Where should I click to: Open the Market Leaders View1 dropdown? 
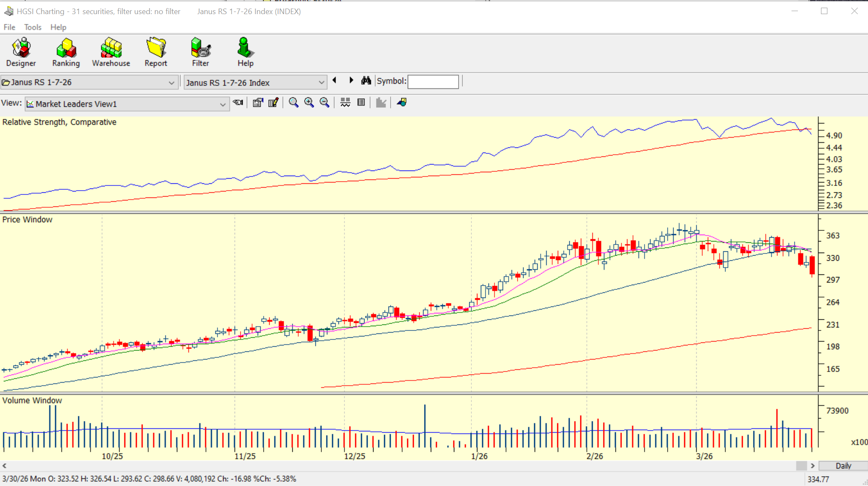pos(222,104)
